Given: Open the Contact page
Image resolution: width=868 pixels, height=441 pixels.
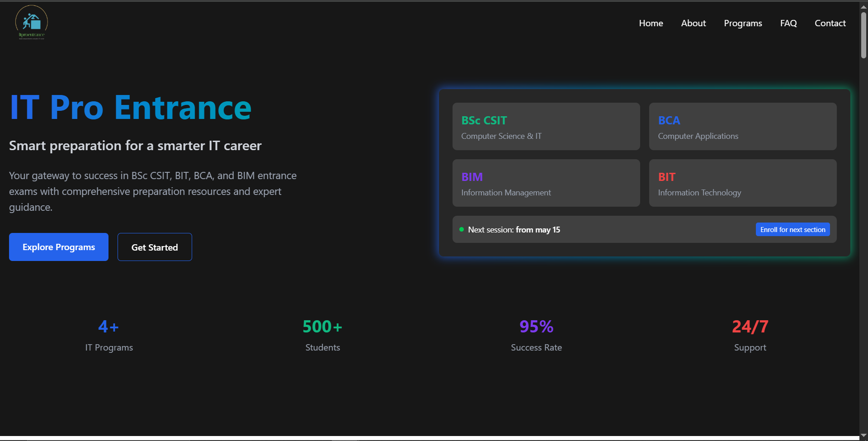Looking at the screenshot, I should [x=830, y=23].
